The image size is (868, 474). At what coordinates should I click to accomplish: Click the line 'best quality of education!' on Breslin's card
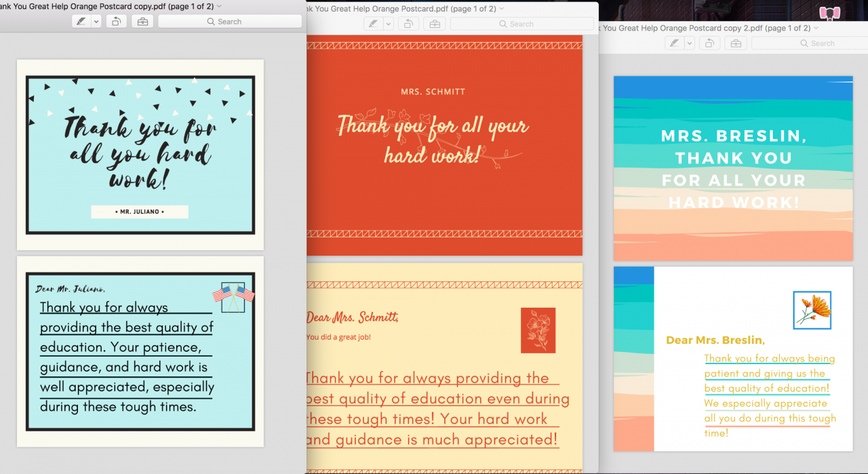767,389
